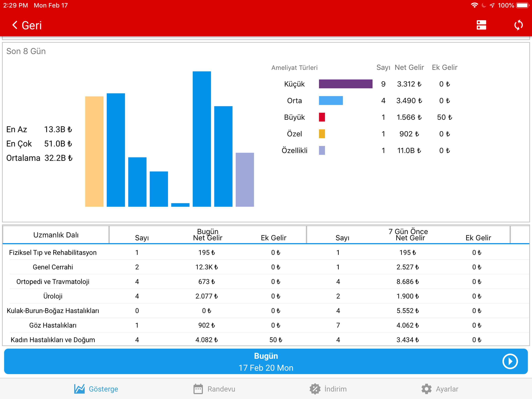Select the Genel Cerrahi row

tap(266, 267)
